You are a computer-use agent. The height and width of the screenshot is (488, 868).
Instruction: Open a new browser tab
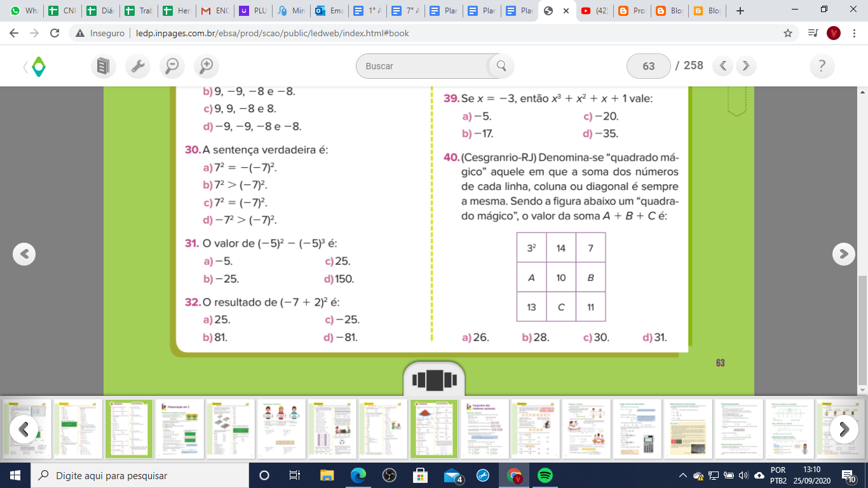coord(740,11)
